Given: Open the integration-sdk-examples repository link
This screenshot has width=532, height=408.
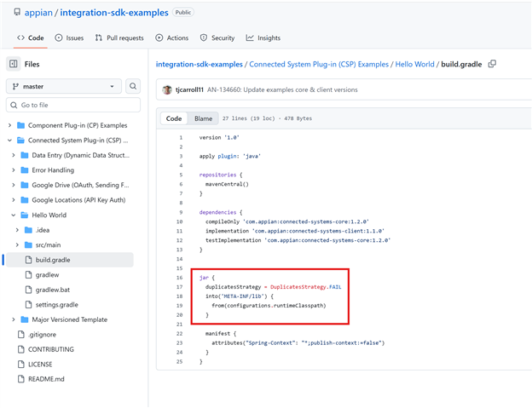Looking at the screenshot, I should [x=114, y=13].
